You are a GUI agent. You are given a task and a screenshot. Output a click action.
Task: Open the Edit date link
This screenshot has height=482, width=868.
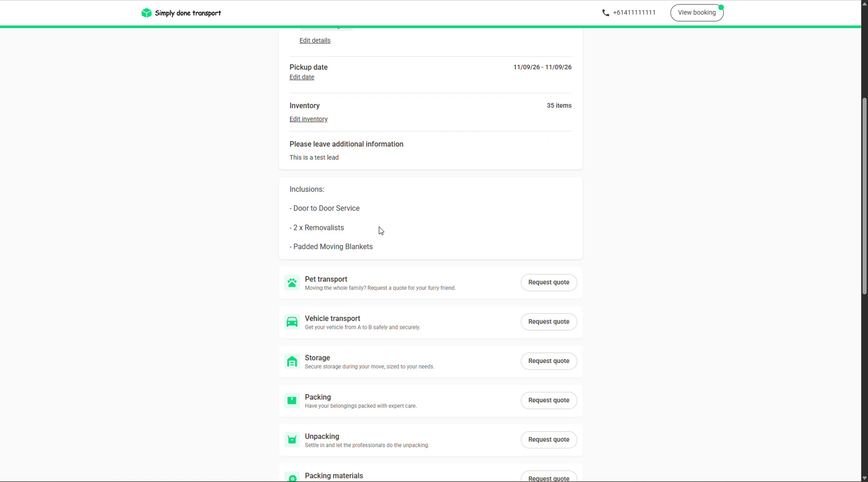point(302,77)
